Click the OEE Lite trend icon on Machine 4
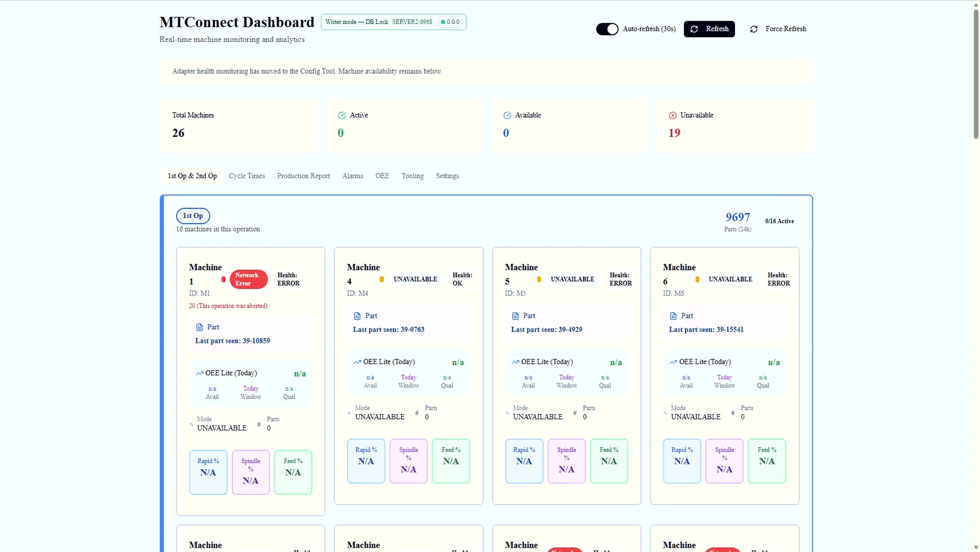 (357, 362)
